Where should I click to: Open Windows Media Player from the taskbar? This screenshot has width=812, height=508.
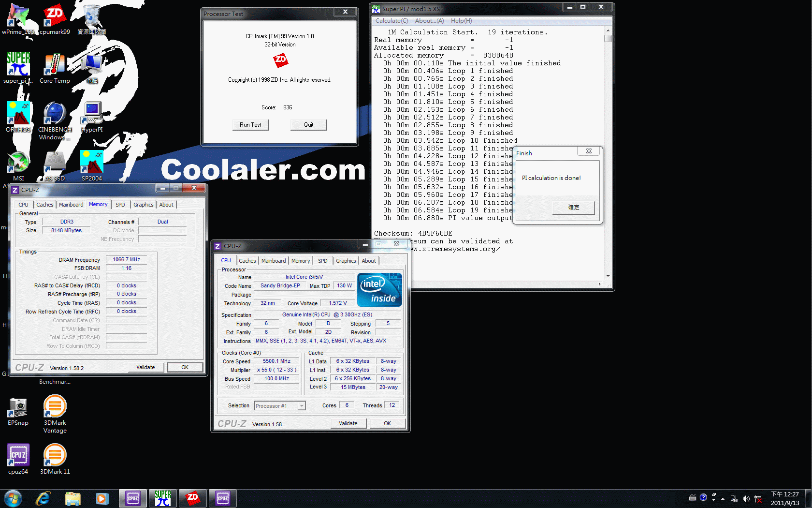point(102,498)
